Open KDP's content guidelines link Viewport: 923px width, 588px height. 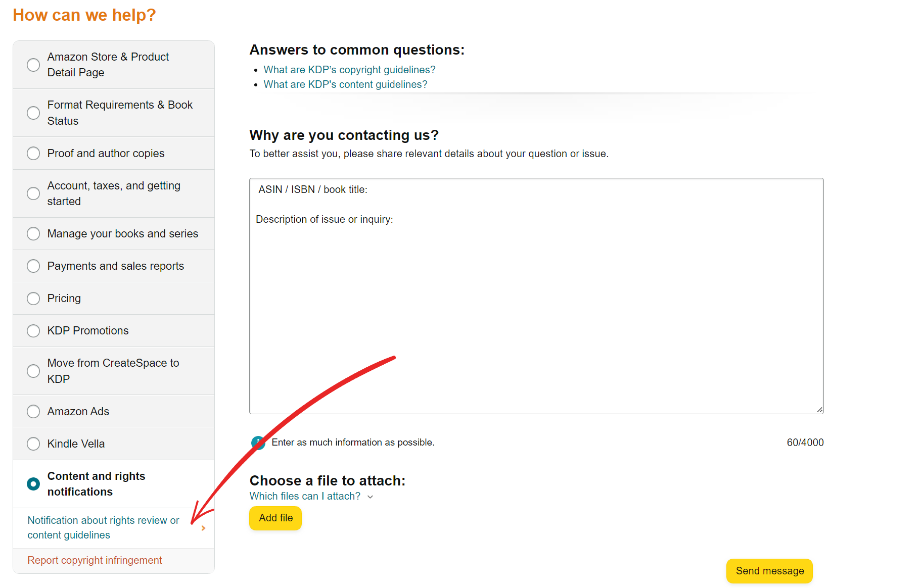pyautogui.click(x=345, y=84)
